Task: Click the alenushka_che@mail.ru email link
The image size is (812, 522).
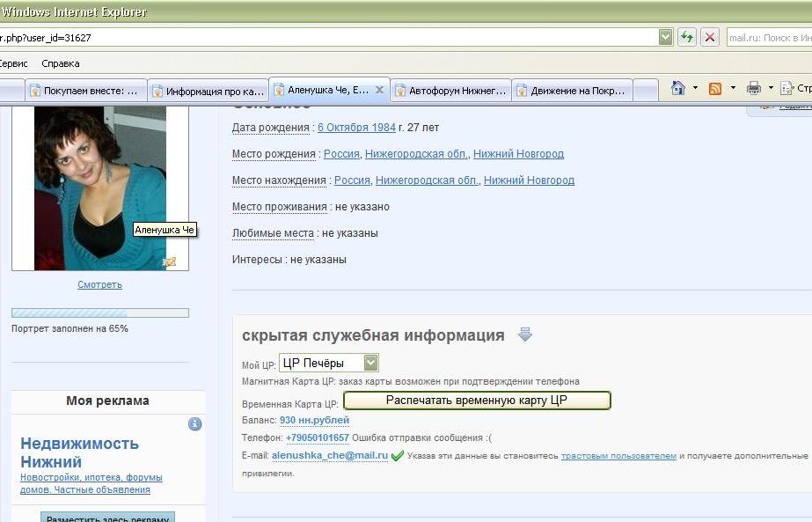Action: click(330, 455)
